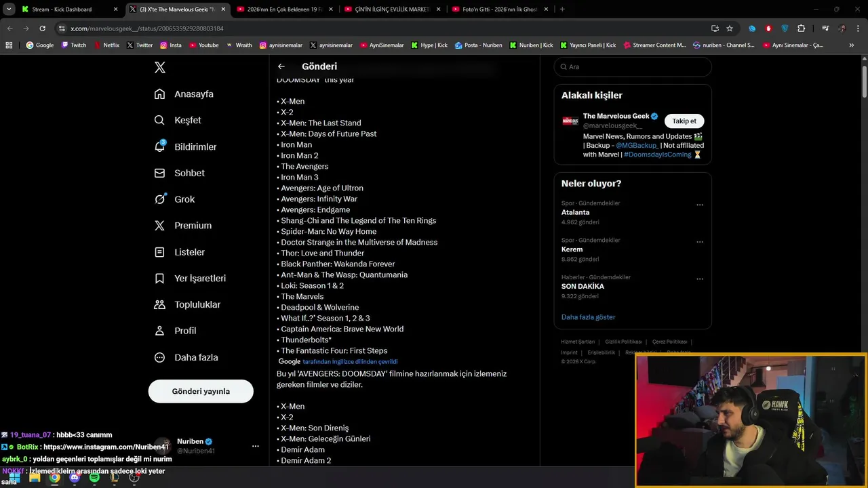The height and width of the screenshot is (488, 868).
Task: Click the browser back arrow
Action: coord(9,28)
